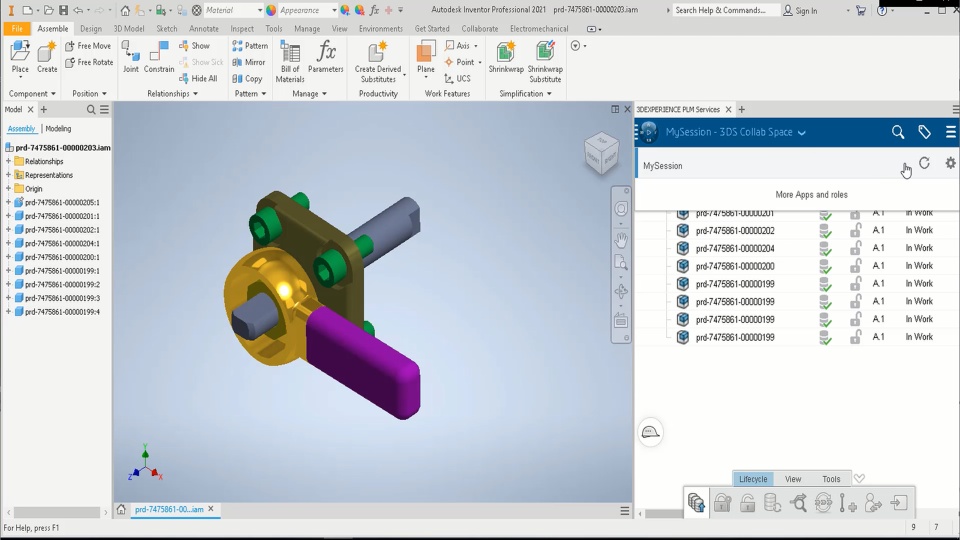Add a new browser panel tab
Screen dimensions: 960x540
coord(43,110)
